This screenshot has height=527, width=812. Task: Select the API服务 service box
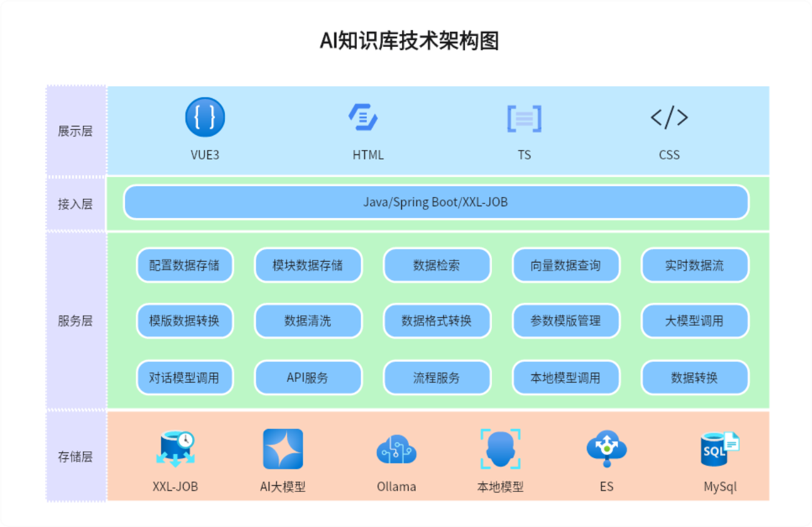308,378
